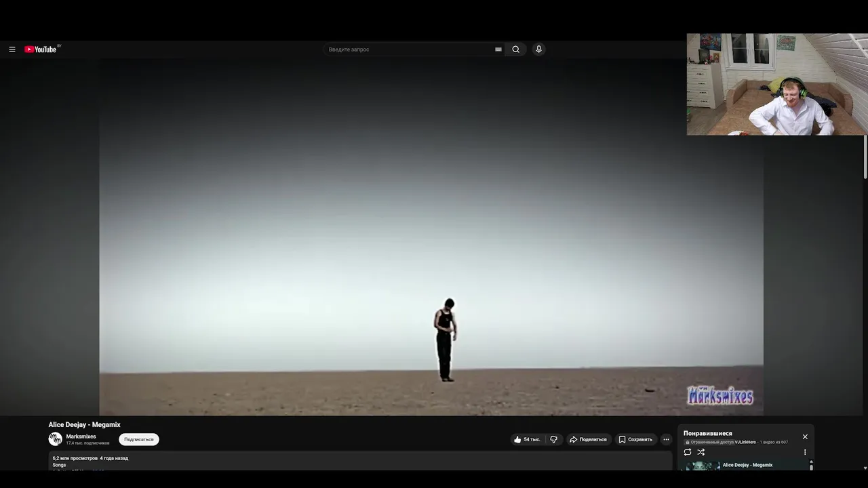Open the Понравившиеся playlist title
868x488 pixels.
(707, 433)
